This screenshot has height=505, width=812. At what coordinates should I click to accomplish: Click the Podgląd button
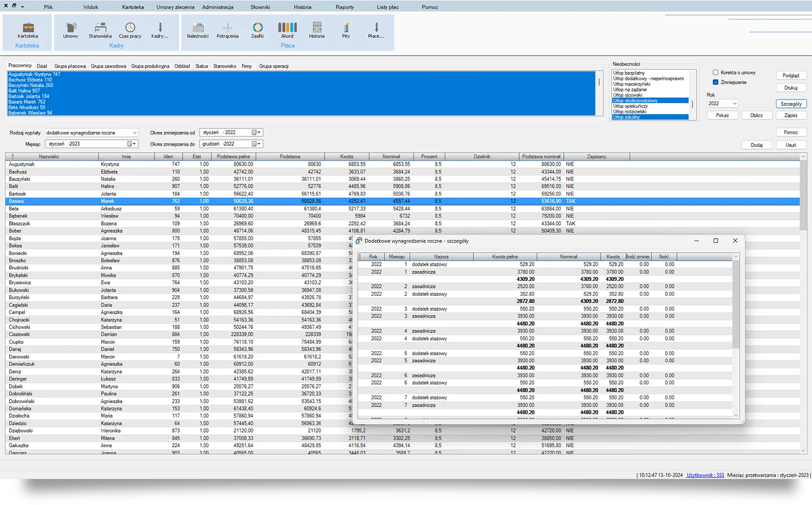click(791, 75)
